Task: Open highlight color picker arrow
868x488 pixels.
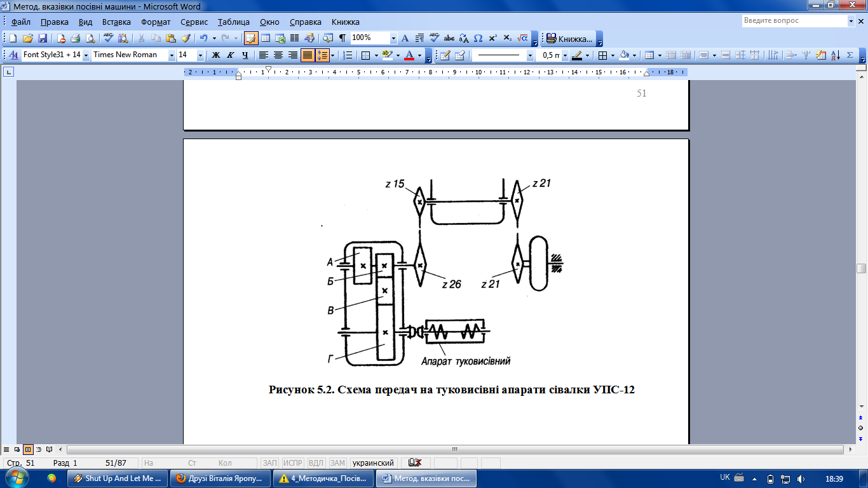Action: point(398,55)
